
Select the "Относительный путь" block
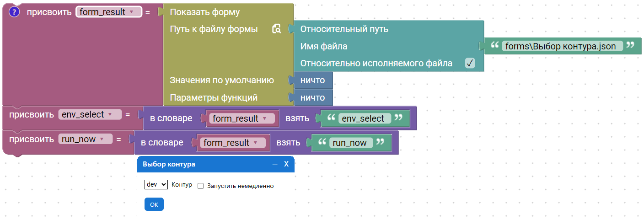(x=344, y=29)
